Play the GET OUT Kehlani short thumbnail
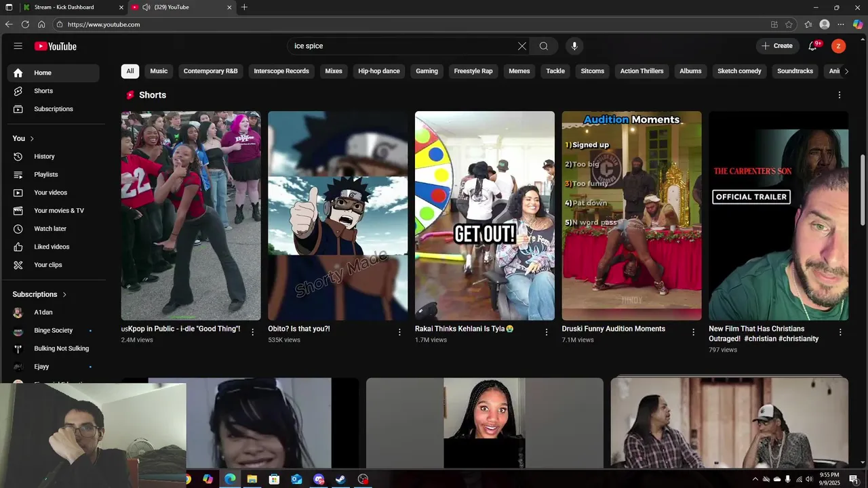Screen dimensions: 868x488 coord(485,216)
